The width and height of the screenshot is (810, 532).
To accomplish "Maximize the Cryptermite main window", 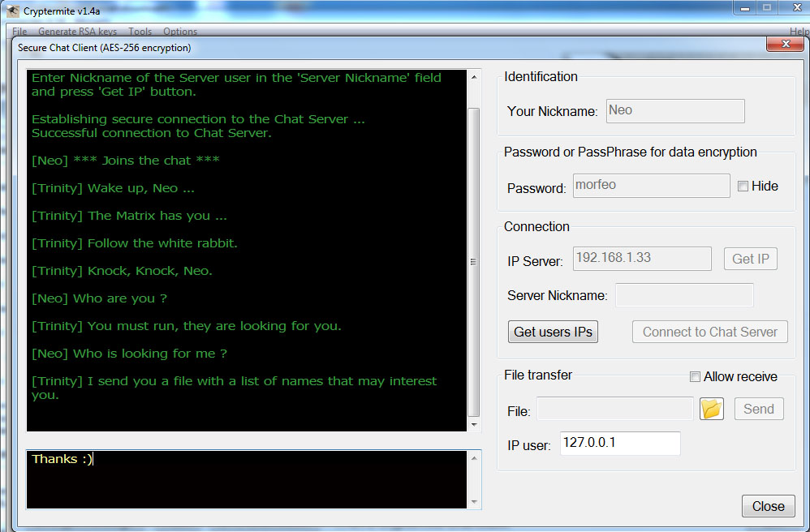I will pos(768,8).
